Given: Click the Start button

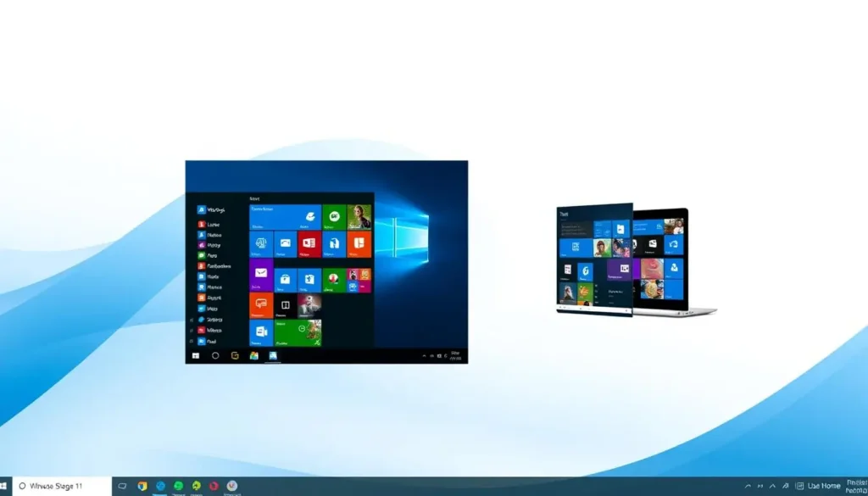Looking at the screenshot, I should click(7, 486).
